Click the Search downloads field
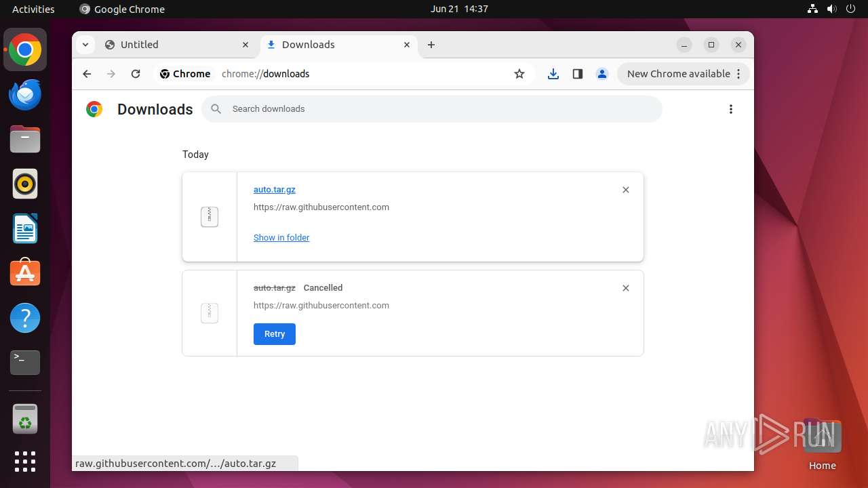Image resolution: width=868 pixels, height=488 pixels. (x=432, y=109)
